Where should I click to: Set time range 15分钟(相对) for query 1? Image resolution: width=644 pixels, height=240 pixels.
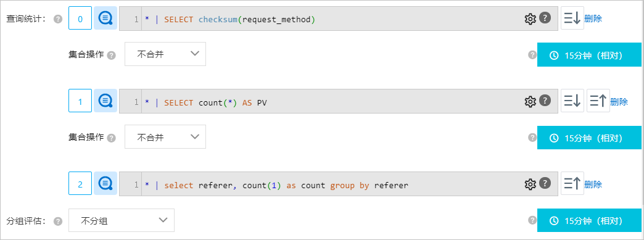pos(589,138)
